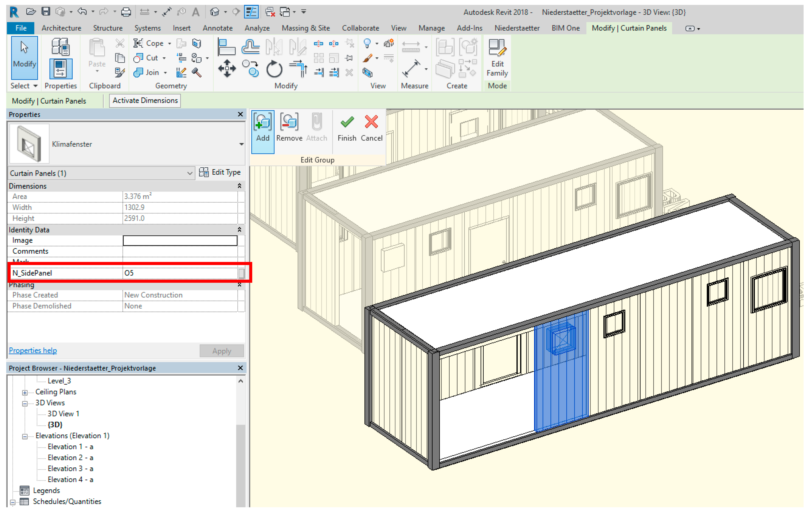Screen dimensions: 812x517
Task: Click the Print icon in quick access toolbar
Action: pos(126,12)
